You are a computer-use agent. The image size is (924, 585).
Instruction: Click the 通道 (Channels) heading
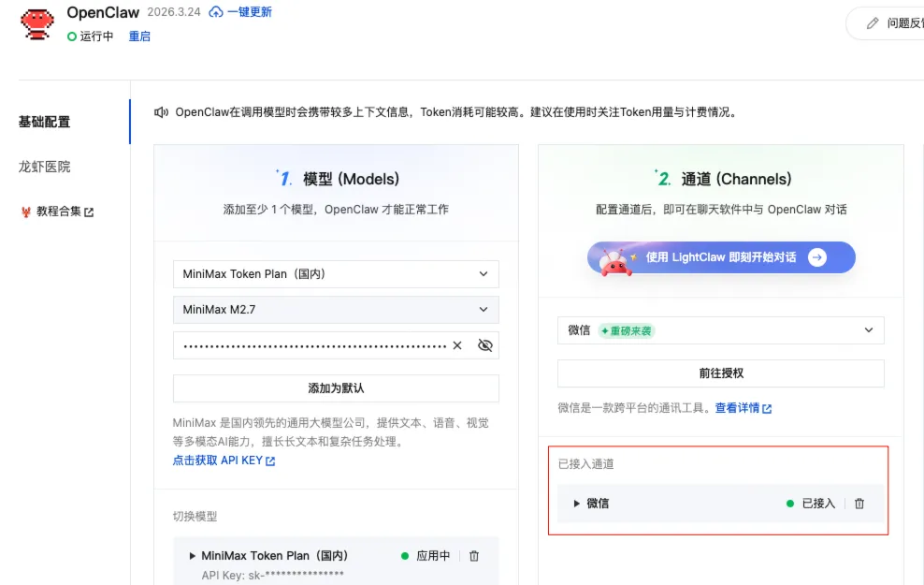click(736, 179)
